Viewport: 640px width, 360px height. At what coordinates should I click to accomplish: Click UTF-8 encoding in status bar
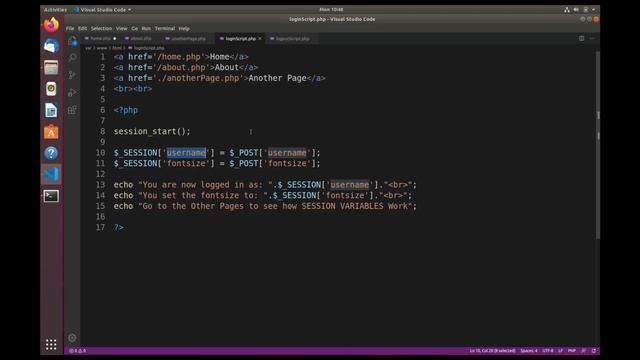coord(548,351)
